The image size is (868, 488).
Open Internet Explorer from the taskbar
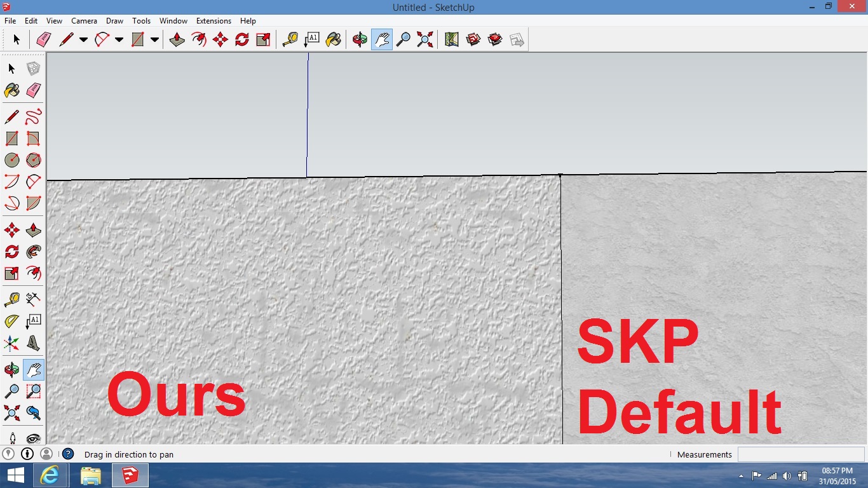pyautogui.click(x=50, y=475)
